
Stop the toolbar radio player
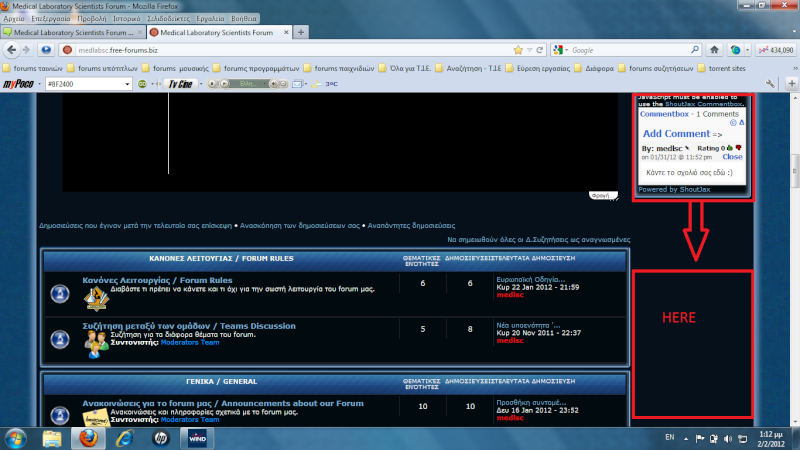click(x=212, y=84)
